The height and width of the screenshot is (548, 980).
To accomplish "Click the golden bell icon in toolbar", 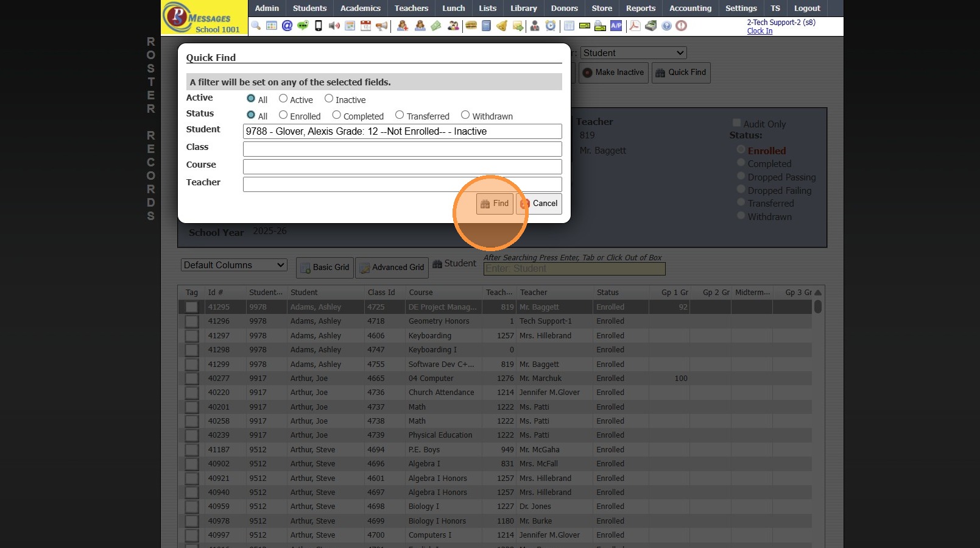I will (502, 26).
